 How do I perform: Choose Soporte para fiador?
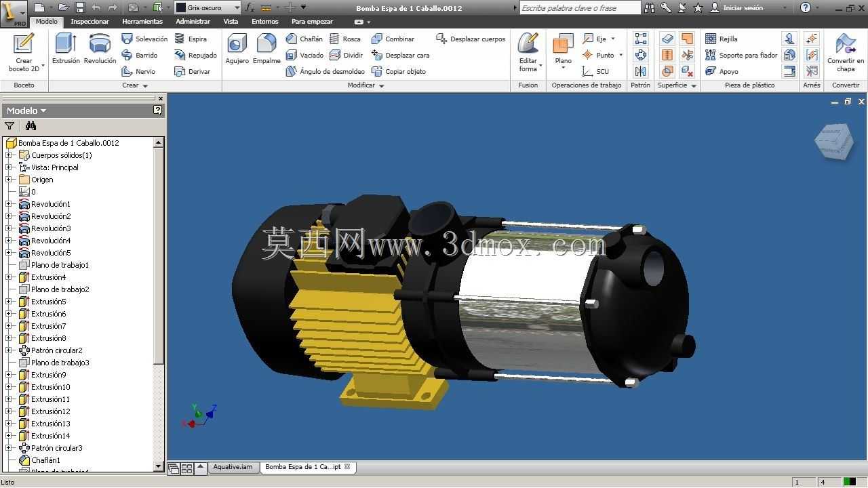tap(741, 55)
